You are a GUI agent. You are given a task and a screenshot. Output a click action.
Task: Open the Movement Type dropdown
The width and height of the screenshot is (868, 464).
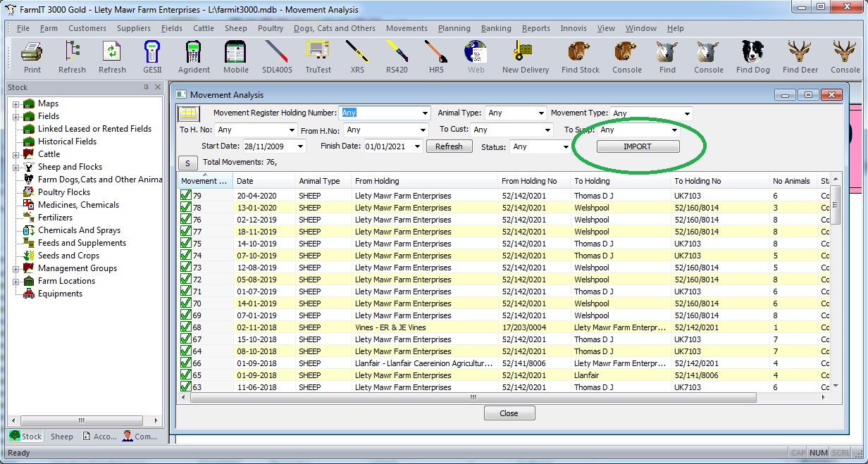point(688,113)
